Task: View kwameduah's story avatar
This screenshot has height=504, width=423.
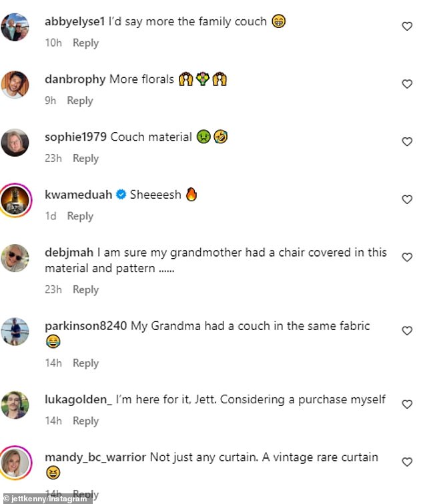Action: pyautogui.click(x=15, y=200)
